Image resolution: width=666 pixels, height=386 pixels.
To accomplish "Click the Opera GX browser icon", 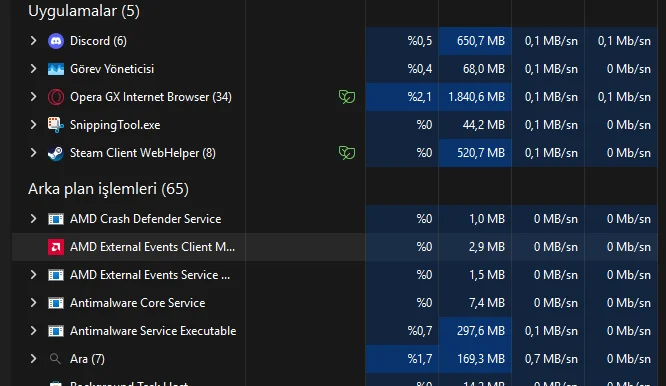I will 56,97.
